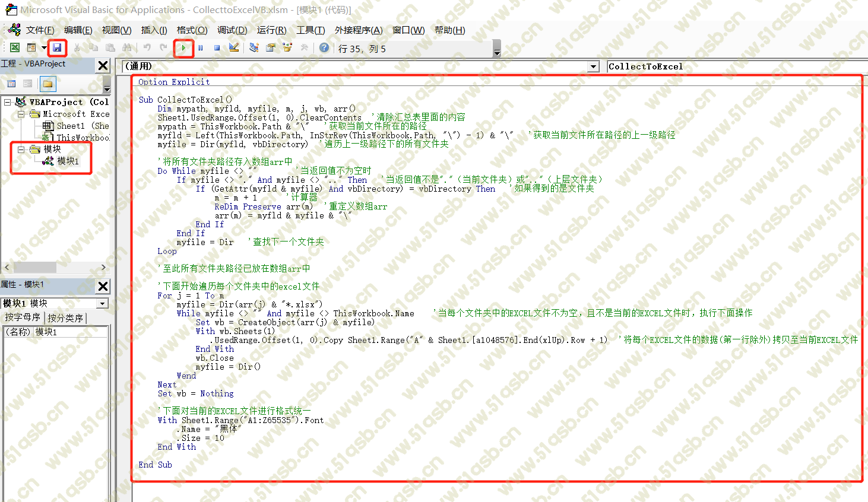Click the Redo arrow icon

pos(163,47)
